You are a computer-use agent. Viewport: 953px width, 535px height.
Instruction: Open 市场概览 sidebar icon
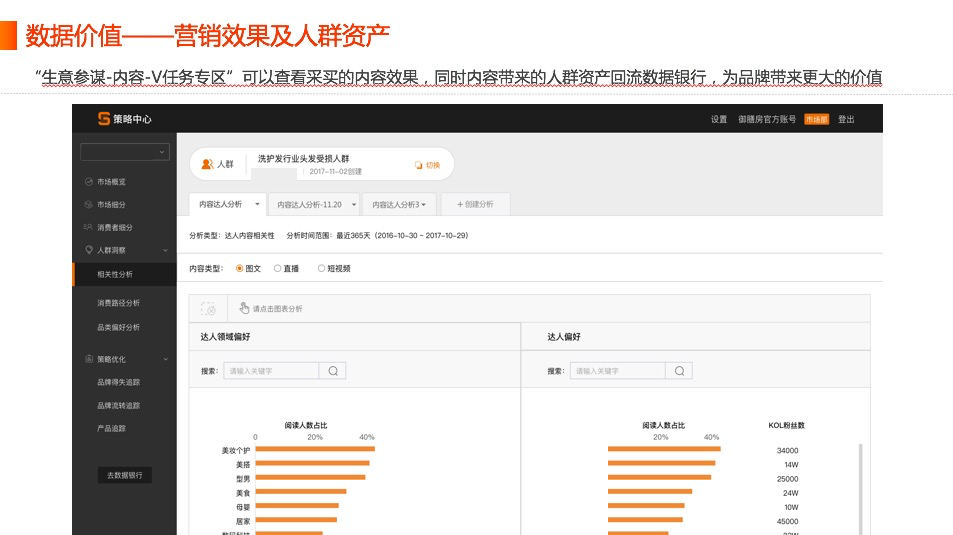(x=89, y=182)
